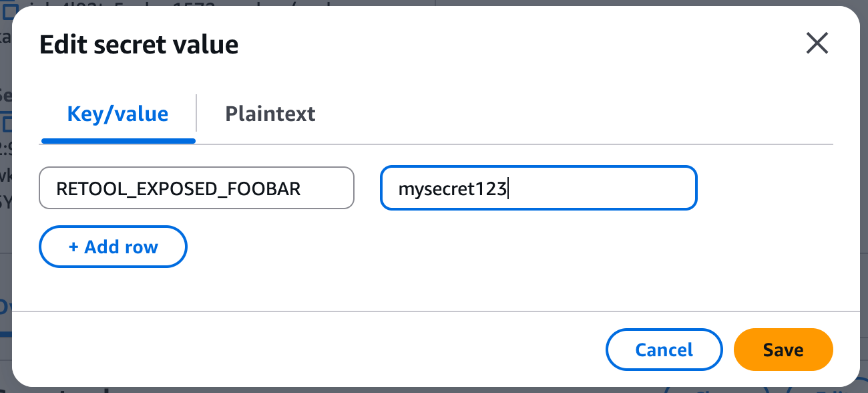Save the secret value changes
Image resolution: width=868 pixels, height=393 pixels.
pyautogui.click(x=783, y=350)
